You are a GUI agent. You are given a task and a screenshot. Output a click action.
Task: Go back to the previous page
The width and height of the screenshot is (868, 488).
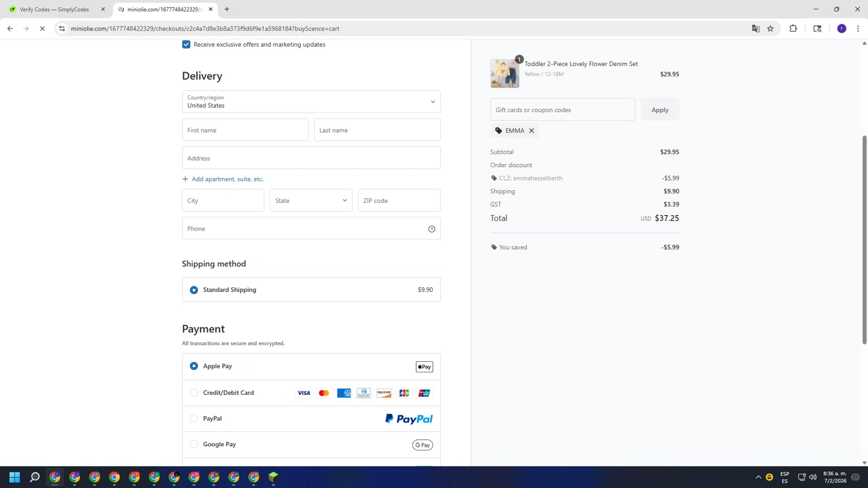(x=10, y=28)
